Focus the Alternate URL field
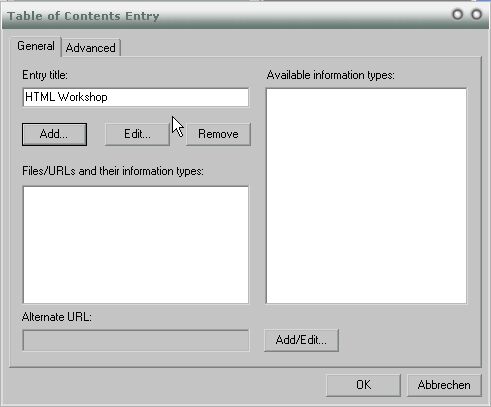Screen dimensions: 491x407 click(136, 340)
